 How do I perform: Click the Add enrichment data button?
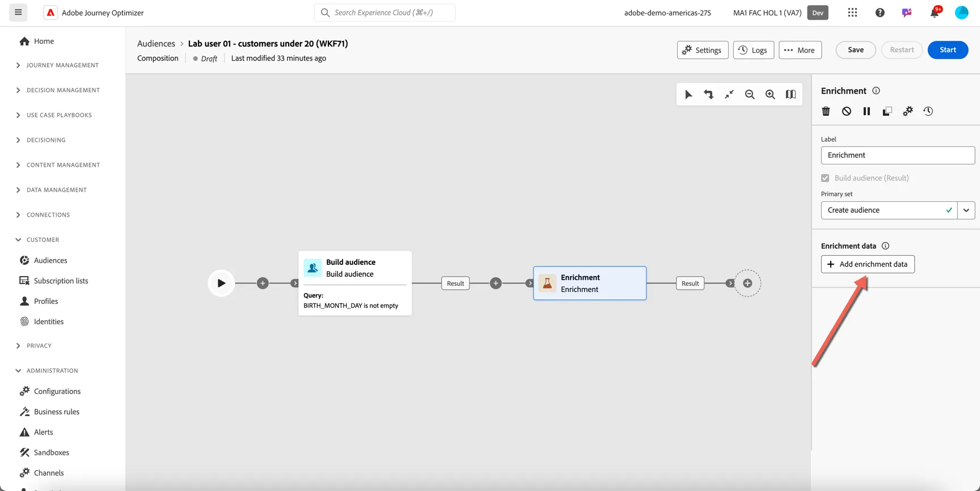[x=868, y=264]
